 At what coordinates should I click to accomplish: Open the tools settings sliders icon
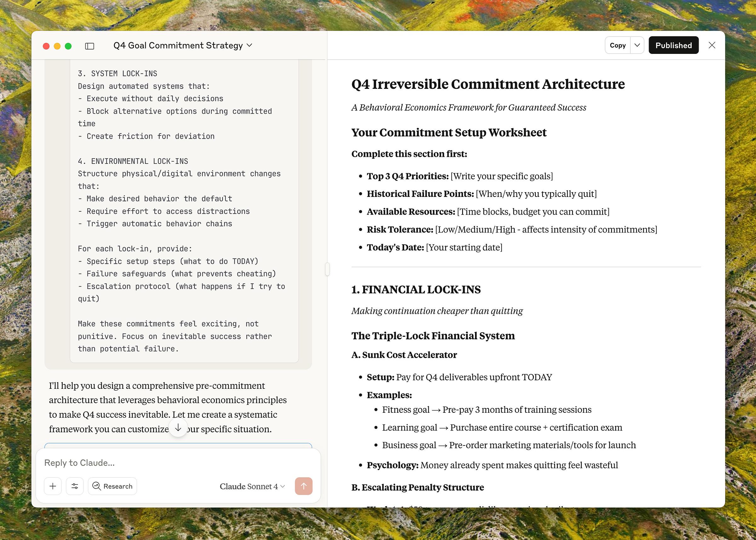(74, 486)
